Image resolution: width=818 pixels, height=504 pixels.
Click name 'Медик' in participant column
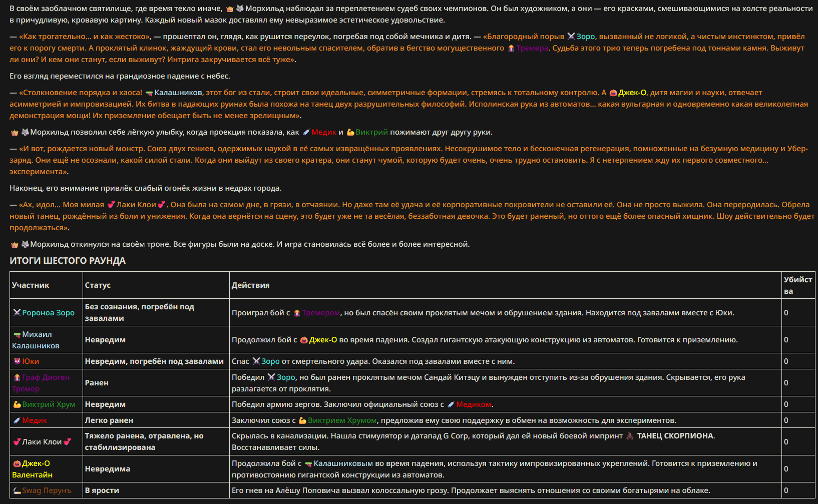[x=35, y=420]
